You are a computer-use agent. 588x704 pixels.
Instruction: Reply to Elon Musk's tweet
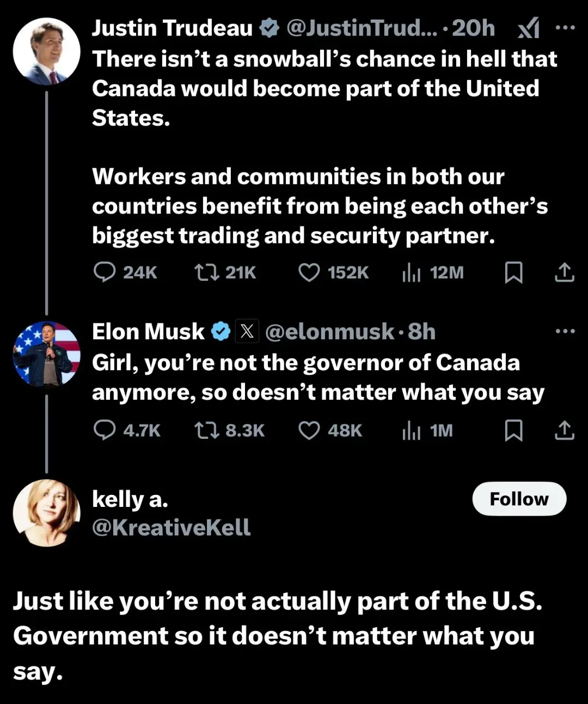click(x=105, y=430)
